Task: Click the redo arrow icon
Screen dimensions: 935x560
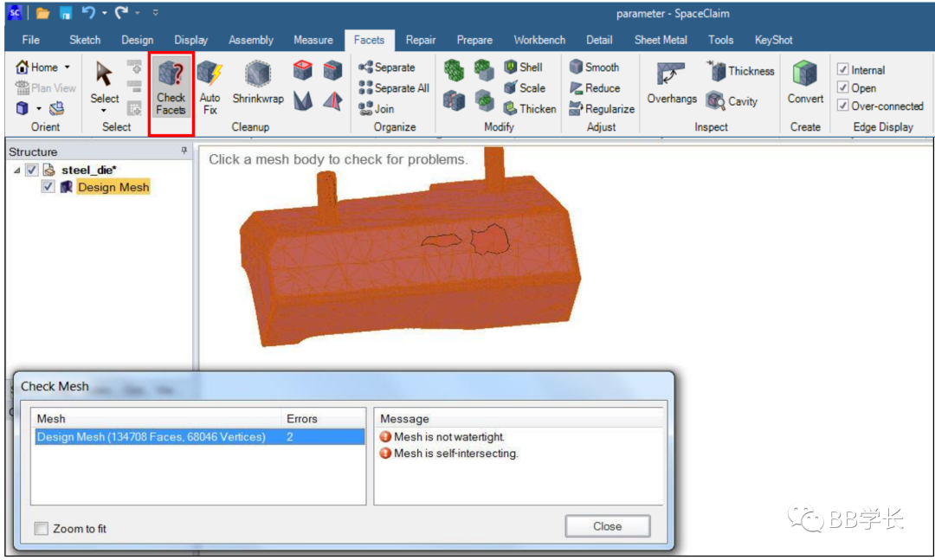Action: [122, 12]
